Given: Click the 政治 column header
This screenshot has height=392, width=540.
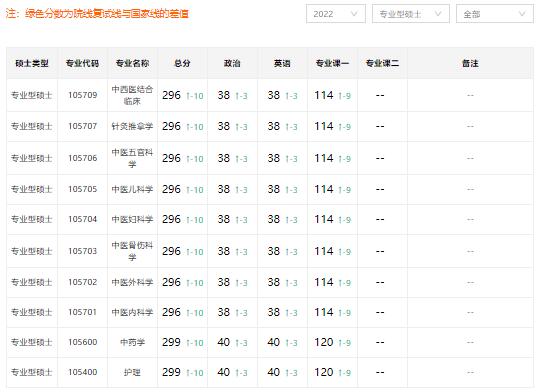Looking at the screenshot, I should [232, 63].
